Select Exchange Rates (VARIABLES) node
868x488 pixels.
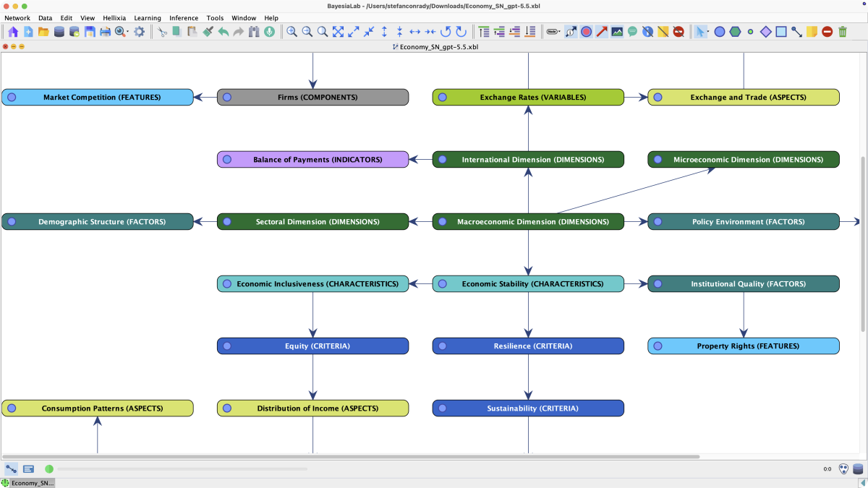click(528, 98)
